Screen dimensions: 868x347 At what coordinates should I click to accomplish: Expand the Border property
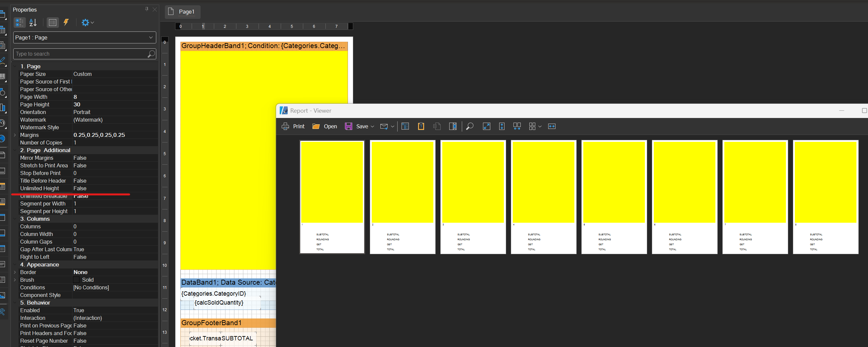pos(15,272)
